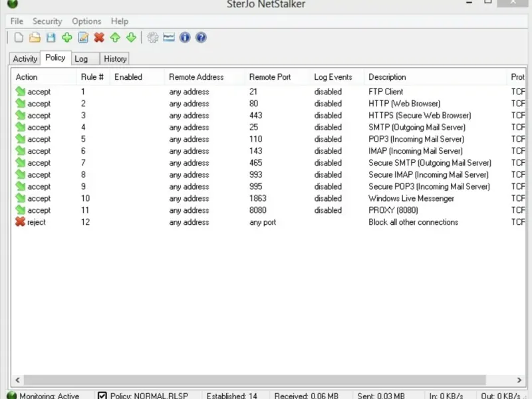Open the History tab
532x399 pixels.
coord(115,59)
